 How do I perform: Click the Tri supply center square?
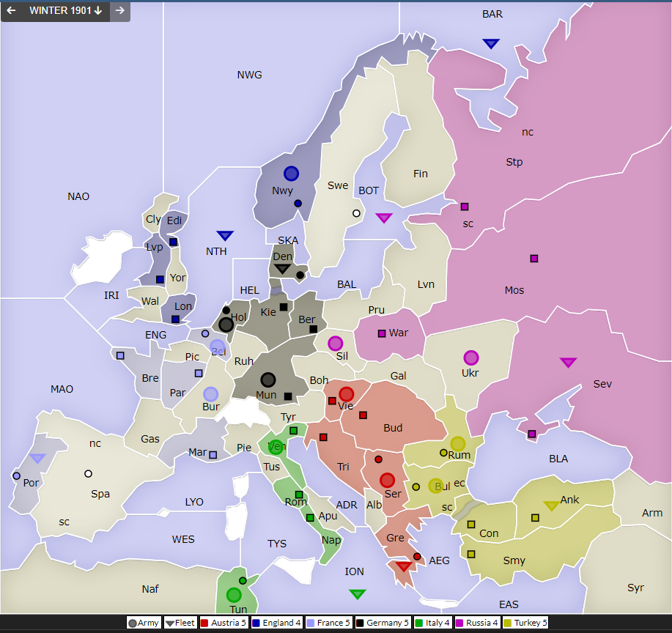point(324,437)
